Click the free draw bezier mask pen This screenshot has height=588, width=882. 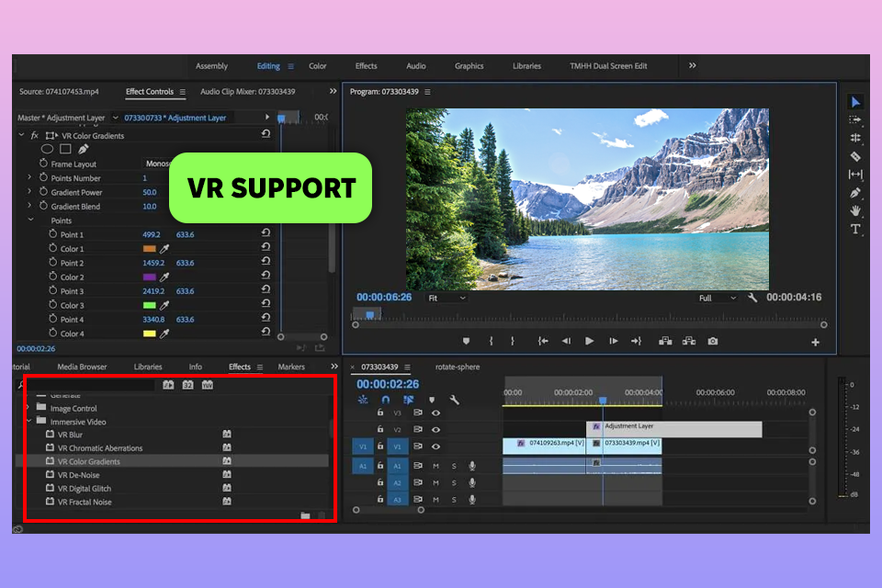click(x=84, y=149)
